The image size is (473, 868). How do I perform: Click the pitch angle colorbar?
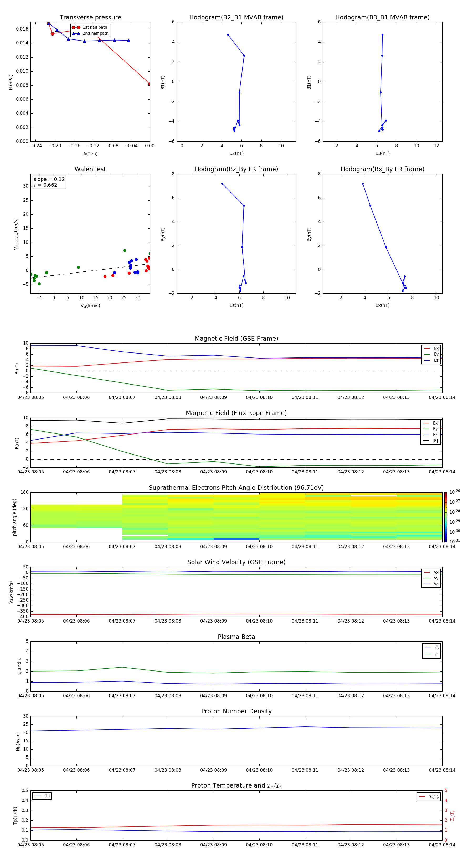pos(446,517)
